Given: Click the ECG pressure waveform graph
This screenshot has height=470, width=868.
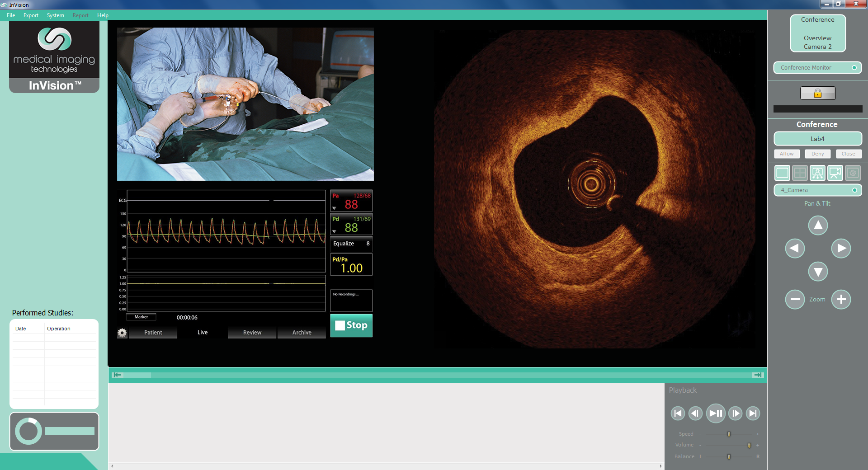Looking at the screenshot, I should (226, 231).
